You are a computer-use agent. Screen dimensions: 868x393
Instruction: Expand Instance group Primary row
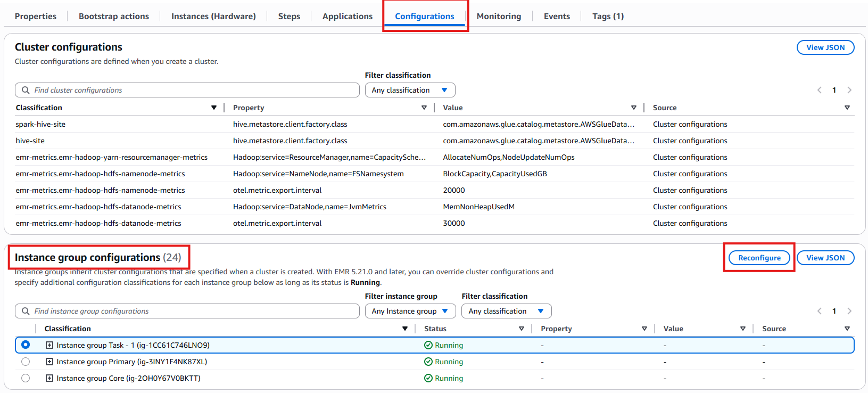click(49, 362)
